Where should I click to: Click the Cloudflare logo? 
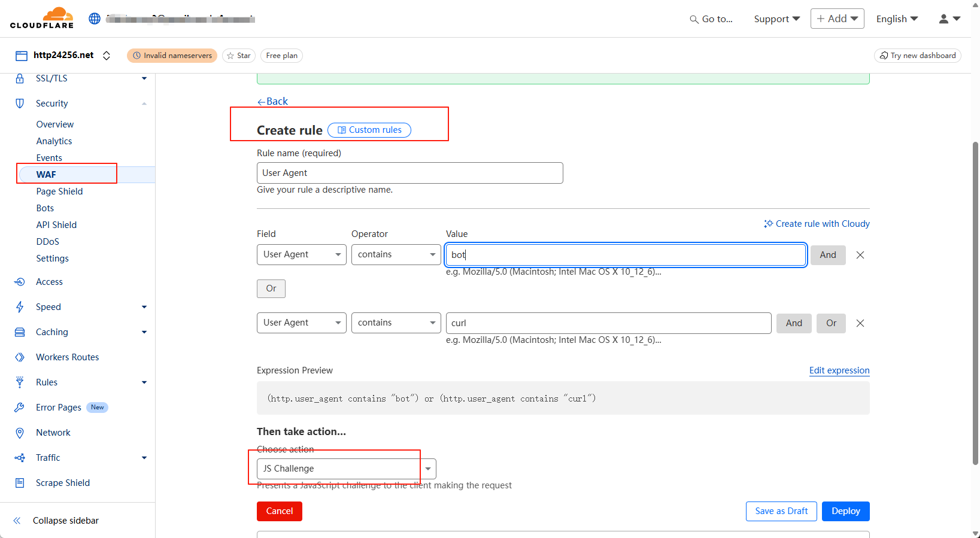42,18
